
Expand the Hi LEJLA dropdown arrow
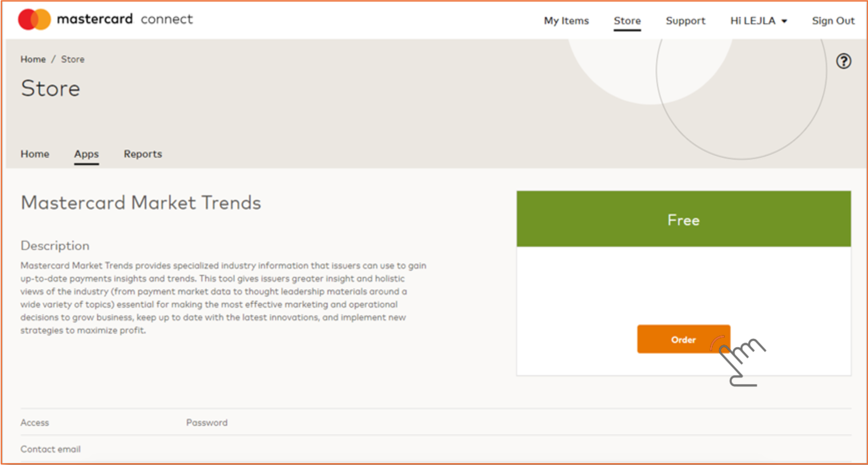(x=784, y=21)
